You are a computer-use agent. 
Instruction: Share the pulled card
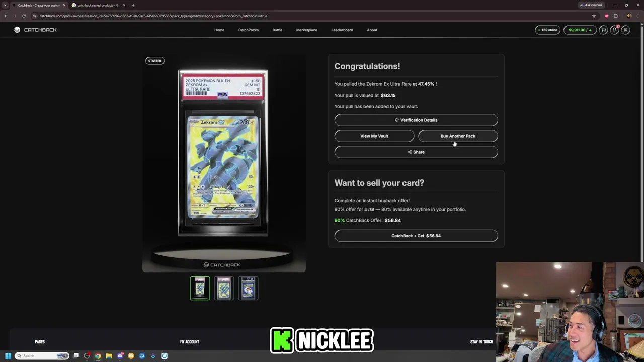tap(416, 152)
